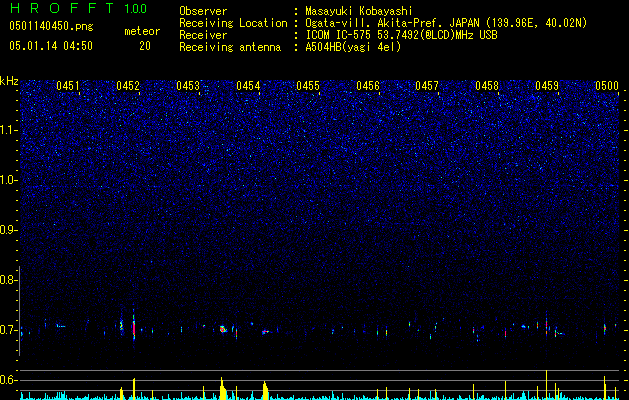
Task: Click the meteor label
Action: (142, 31)
